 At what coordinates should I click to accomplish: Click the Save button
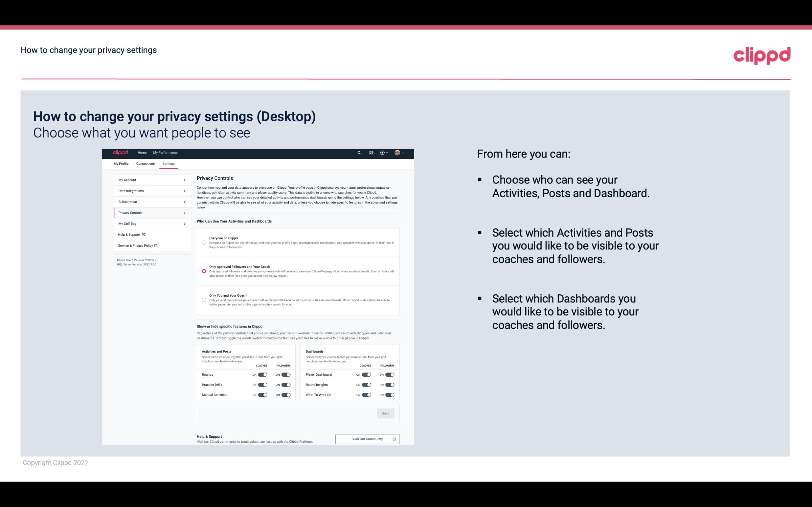[x=386, y=413]
